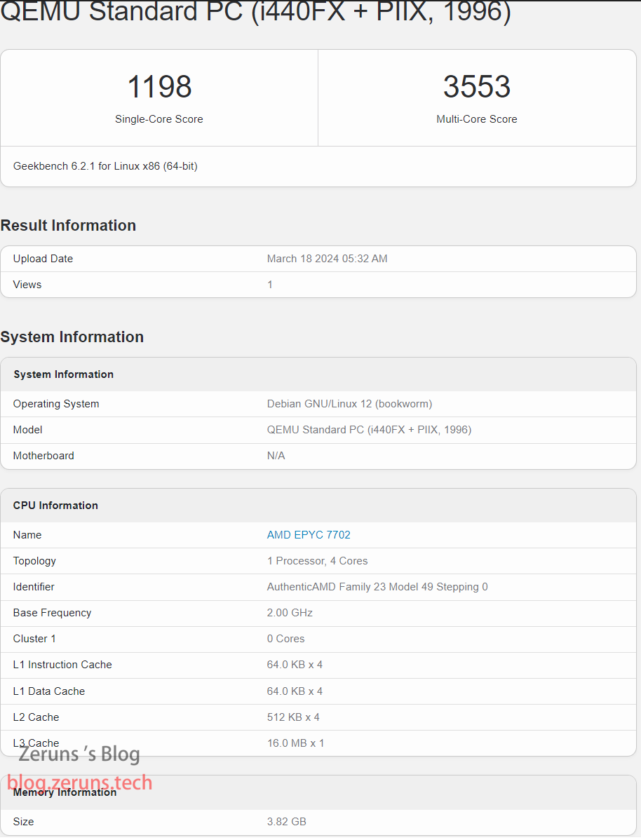Viewport: 641px width, 840px height.
Task: Click the blog.zeruns.tech watermark text
Action: pos(79,783)
